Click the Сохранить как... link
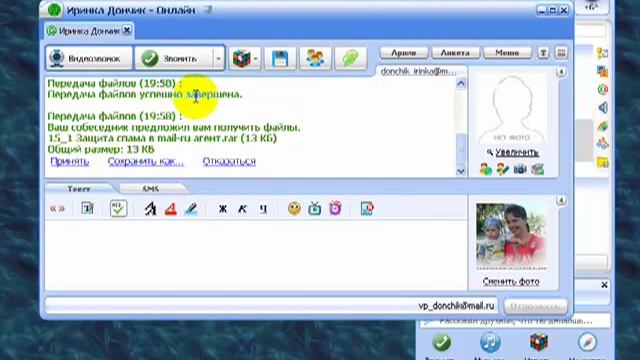Viewport: 640px width, 360px height. [x=146, y=161]
